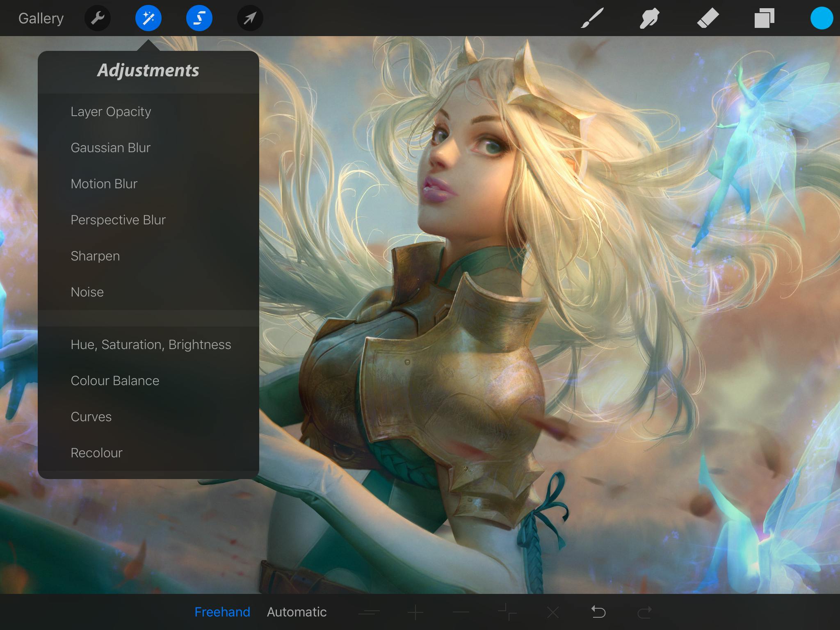Close the Adjustments magic wand menu
The image size is (840, 630).
(148, 18)
